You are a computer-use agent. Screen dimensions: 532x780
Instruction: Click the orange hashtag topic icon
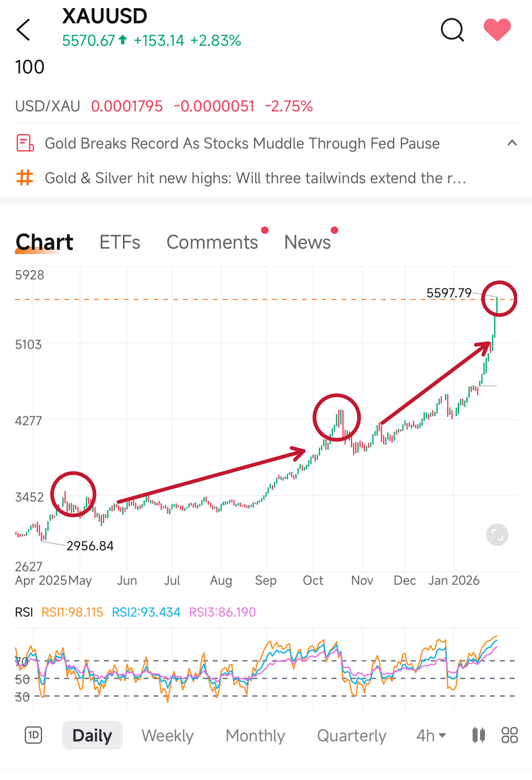click(x=25, y=178)
